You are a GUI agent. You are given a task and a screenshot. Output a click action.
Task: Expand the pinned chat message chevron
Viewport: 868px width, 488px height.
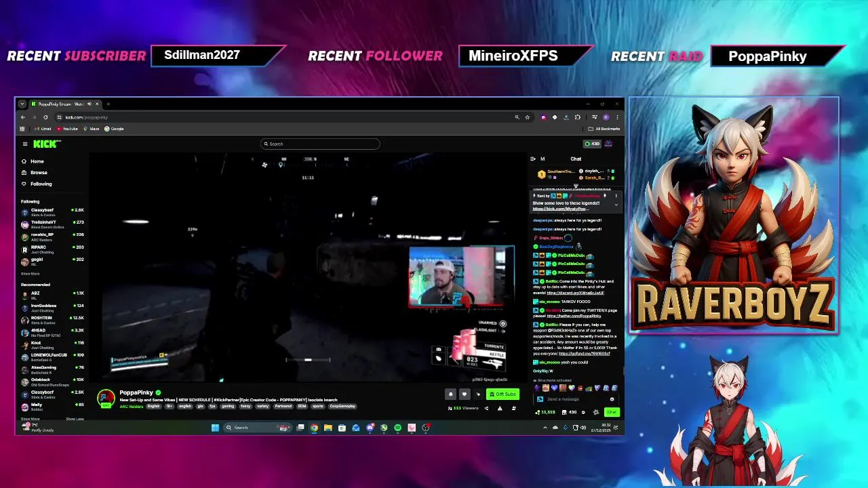pyautogui.click(x=616, y=204)
